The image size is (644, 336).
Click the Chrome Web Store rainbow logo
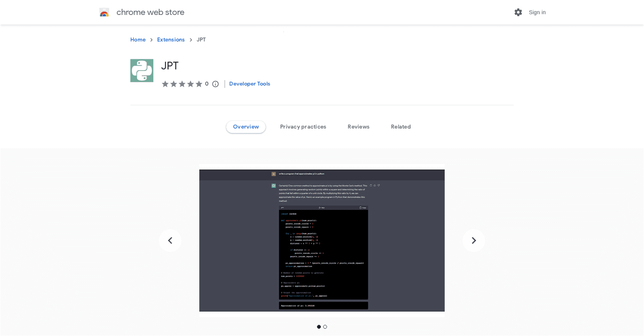click(104, 12)
